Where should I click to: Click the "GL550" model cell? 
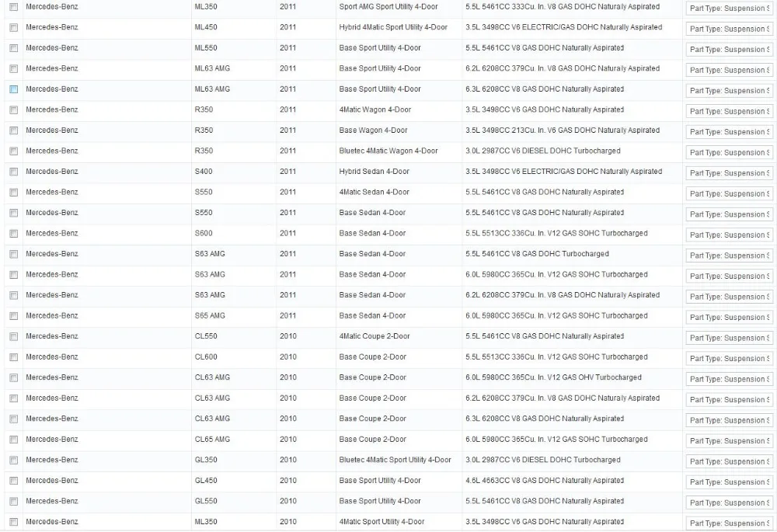(x=206, y=501)
